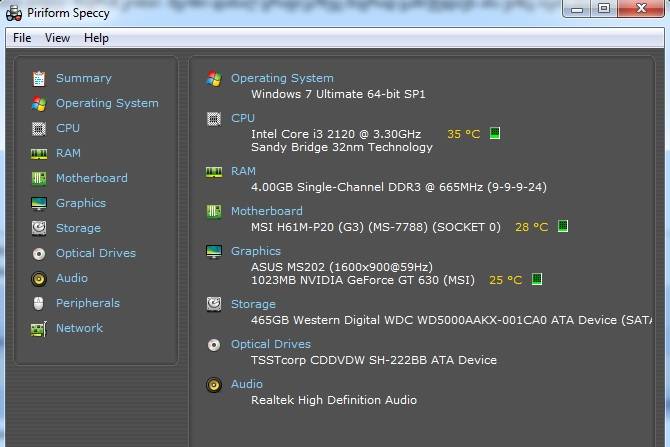This screenshot has width=670, height=447.
Task: View Storage section from sidebar
Action: (78, 228)
